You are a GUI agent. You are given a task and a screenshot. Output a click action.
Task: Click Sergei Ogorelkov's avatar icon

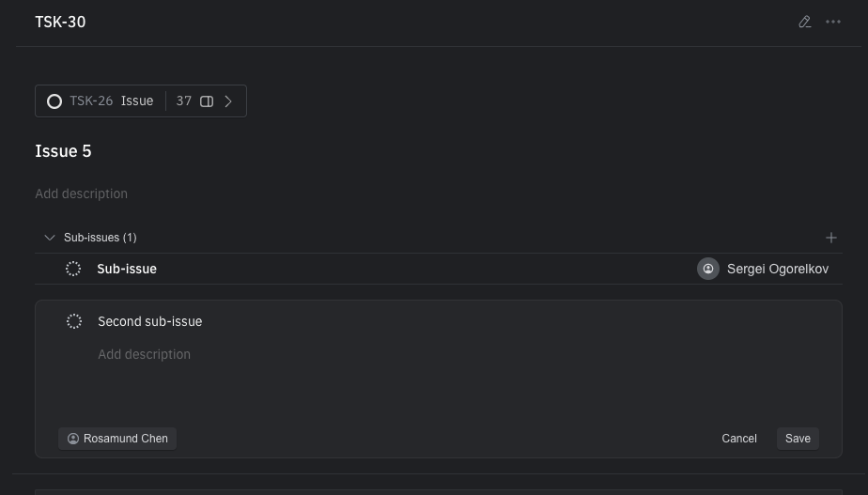click(708, 269)
